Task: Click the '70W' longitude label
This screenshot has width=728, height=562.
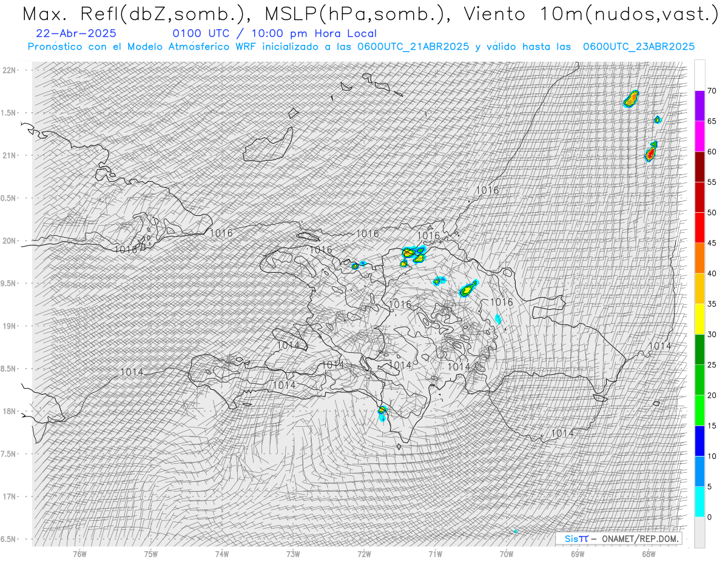Action: click(x=507, y=554)
